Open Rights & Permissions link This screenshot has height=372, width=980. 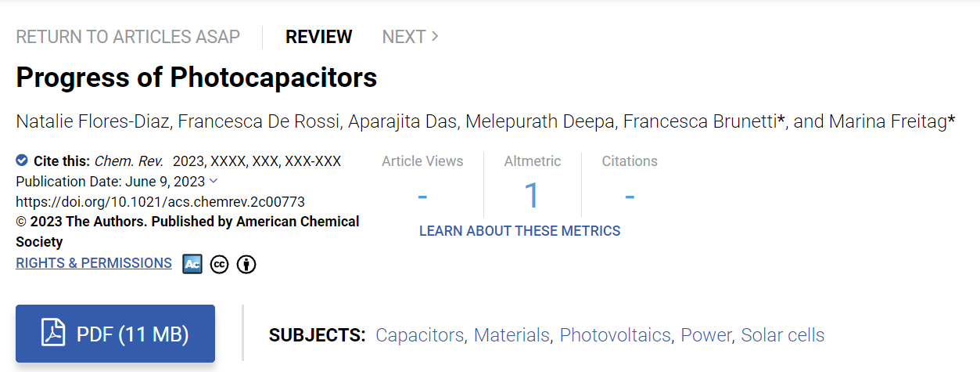[94, 263]
